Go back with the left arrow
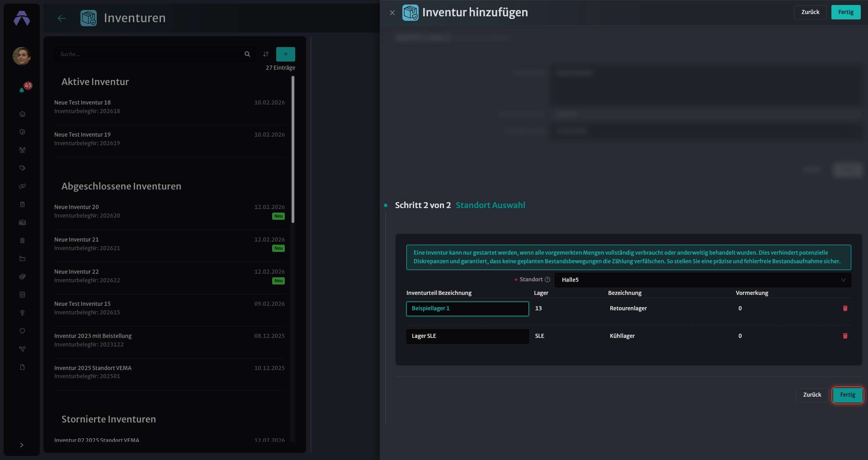Screen dimensions: 868x460 (x=62, y=18)
